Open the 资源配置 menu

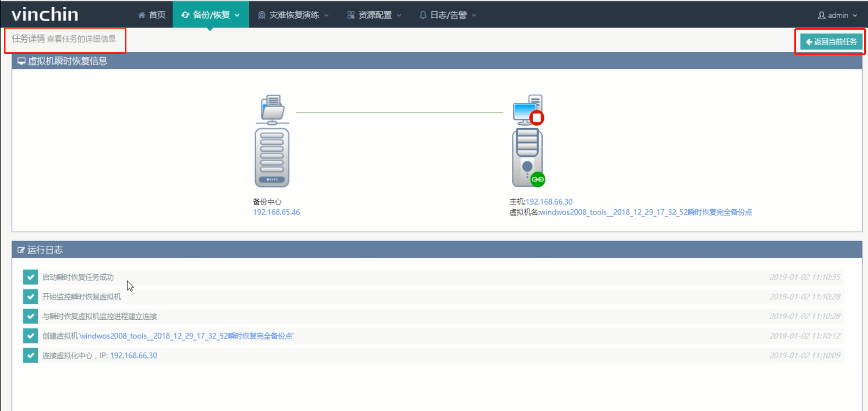click(x=374, y=15)
